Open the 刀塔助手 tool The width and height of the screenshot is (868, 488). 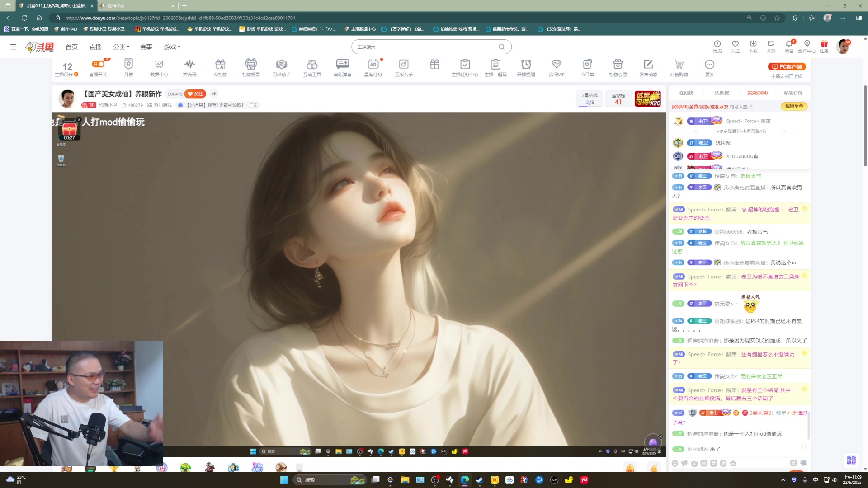tap(281, 68)
